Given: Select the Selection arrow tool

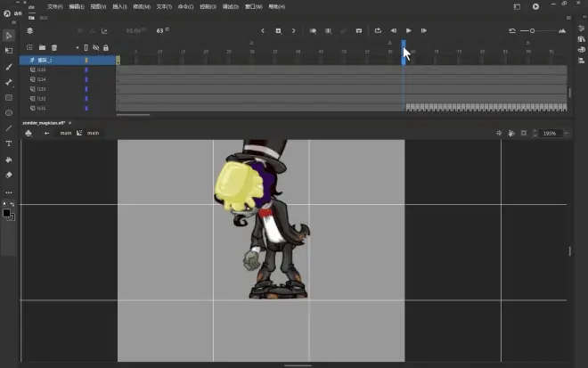Looking at the screenshot, I should click(x=9, y=36).
